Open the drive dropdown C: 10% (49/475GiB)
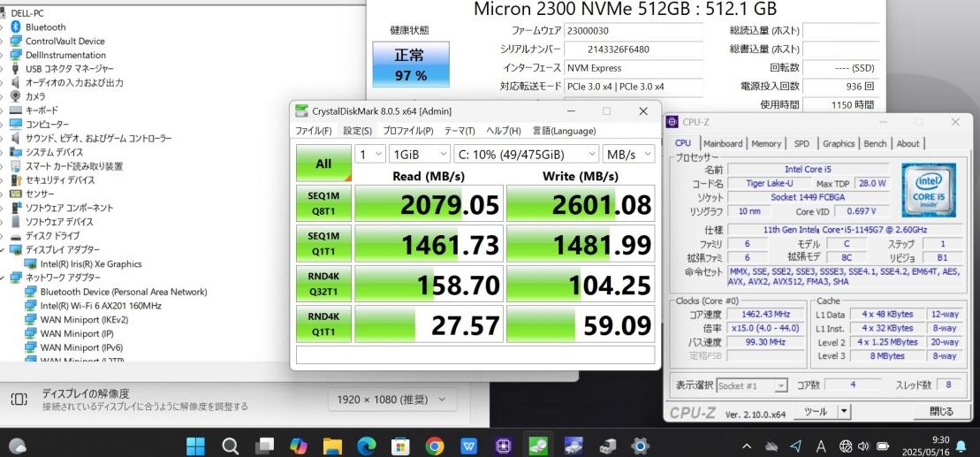 click(527, 154)
